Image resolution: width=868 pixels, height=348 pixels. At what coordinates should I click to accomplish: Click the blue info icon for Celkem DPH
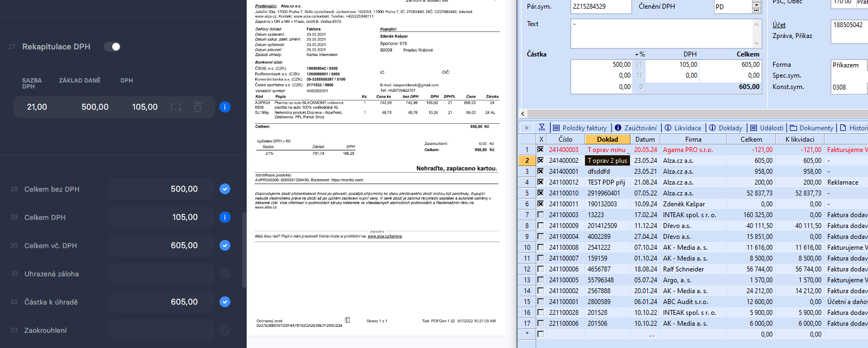225,217
